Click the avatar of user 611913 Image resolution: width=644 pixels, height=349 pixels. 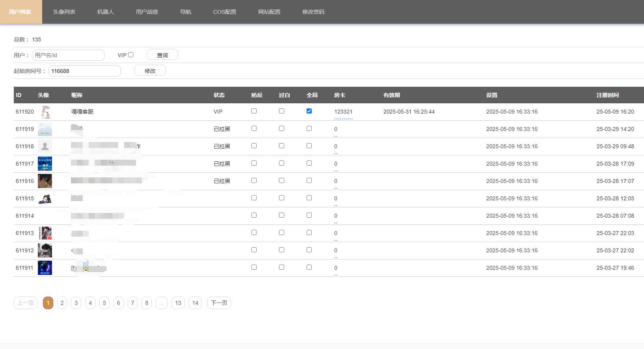[x=45, y=233]
